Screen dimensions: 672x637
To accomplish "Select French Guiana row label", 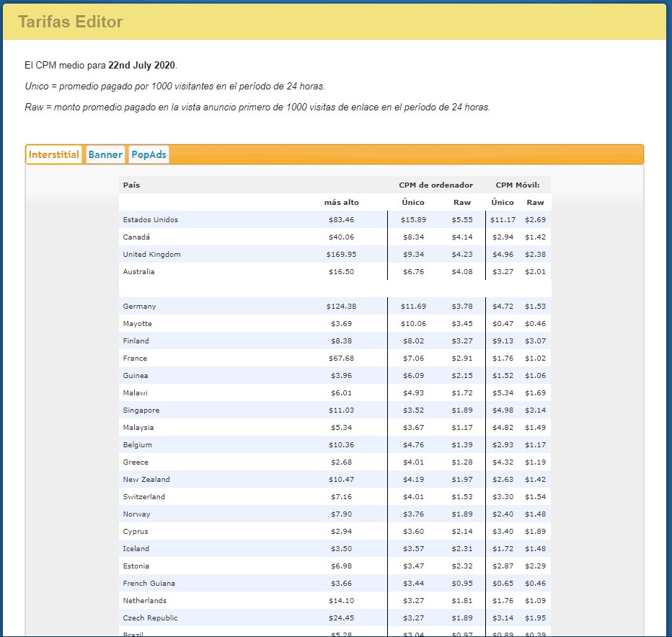I will pyautogui.click(x=149, y=584).
